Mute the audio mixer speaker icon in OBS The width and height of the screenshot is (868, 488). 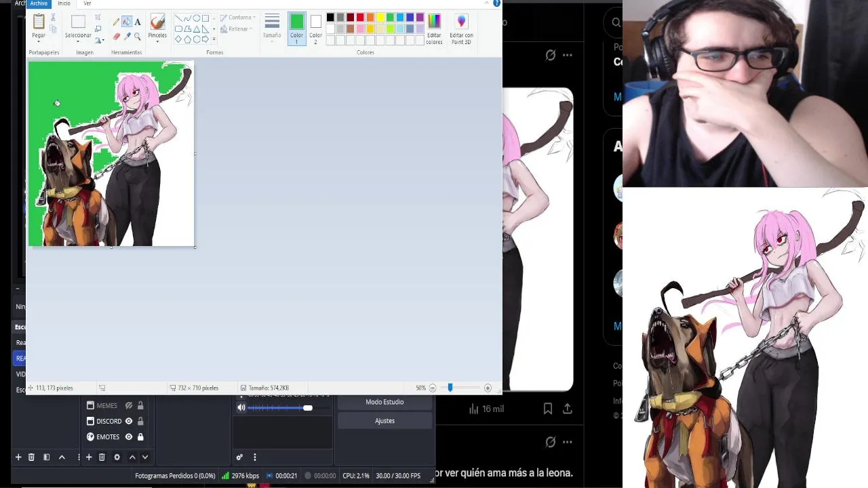pyautogui.click(x=241, y=407)
